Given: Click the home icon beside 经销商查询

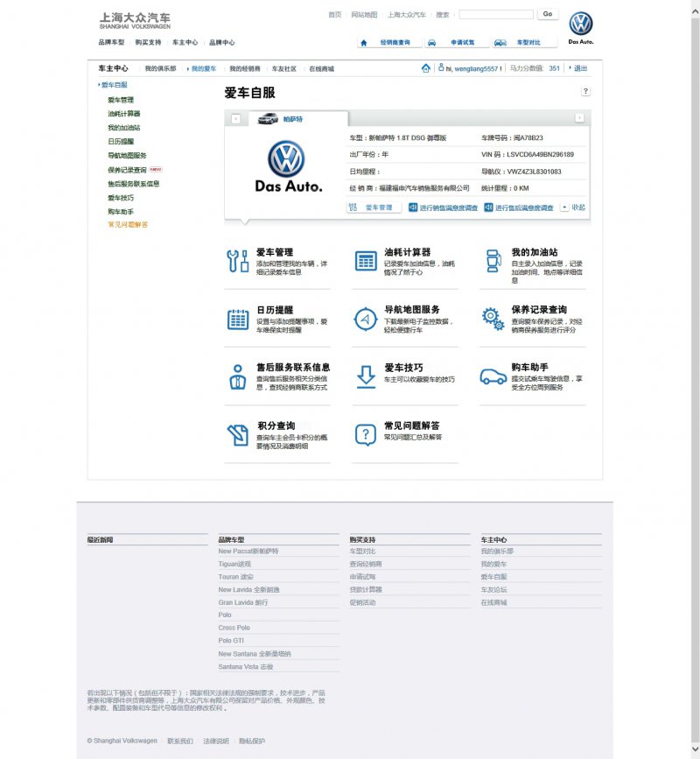Looking at the screenshot, I should click(x=364, y=43).
